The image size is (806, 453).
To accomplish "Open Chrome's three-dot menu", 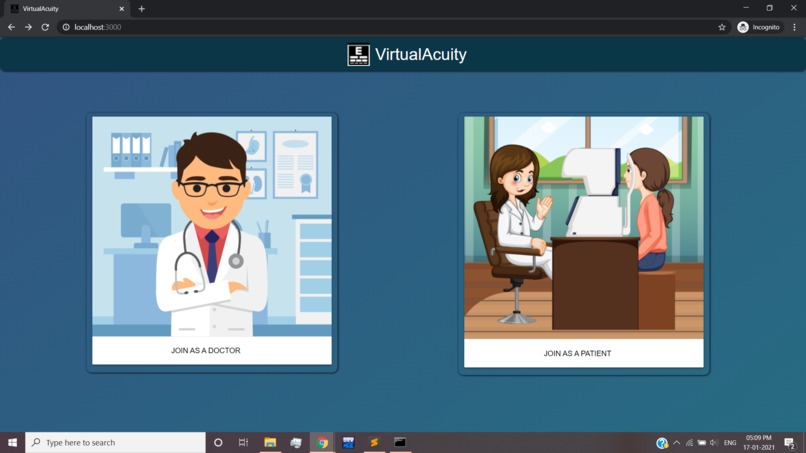I will (x=794, y=27).
